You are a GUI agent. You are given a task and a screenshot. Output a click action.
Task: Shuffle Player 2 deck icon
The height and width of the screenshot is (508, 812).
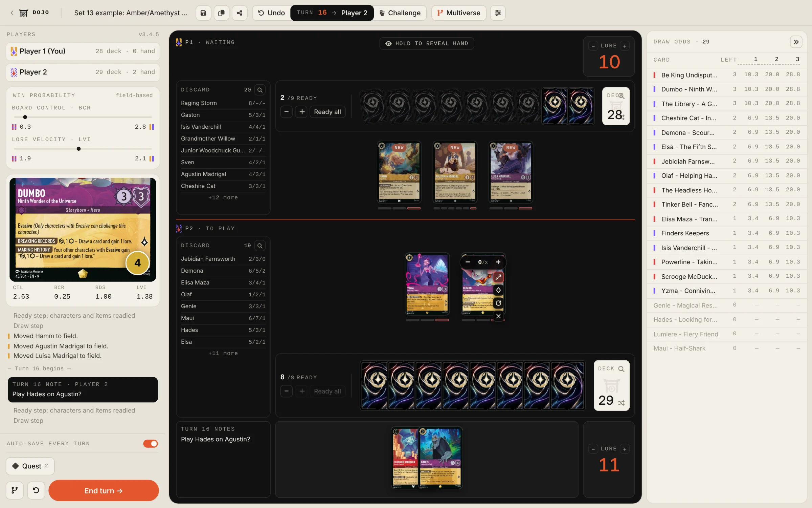click(622, 403)
